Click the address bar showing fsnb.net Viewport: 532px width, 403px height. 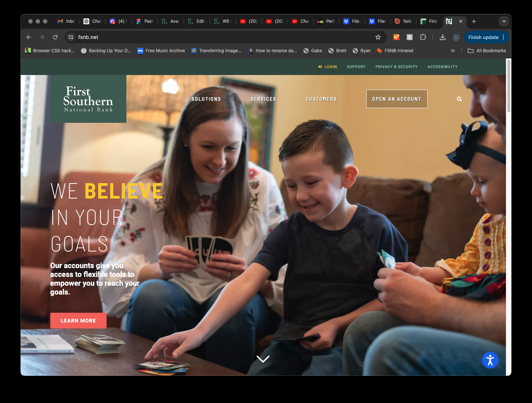click(x=220, y=37)
